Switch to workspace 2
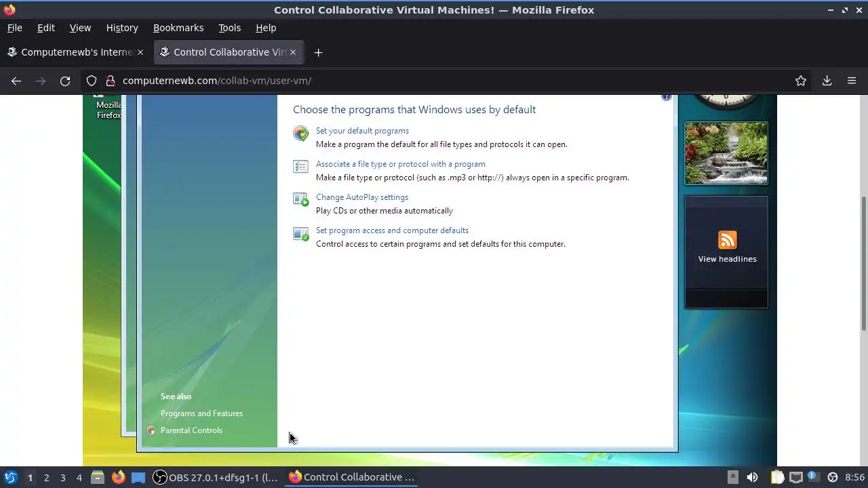868x488 pixels. click(46, 477)
